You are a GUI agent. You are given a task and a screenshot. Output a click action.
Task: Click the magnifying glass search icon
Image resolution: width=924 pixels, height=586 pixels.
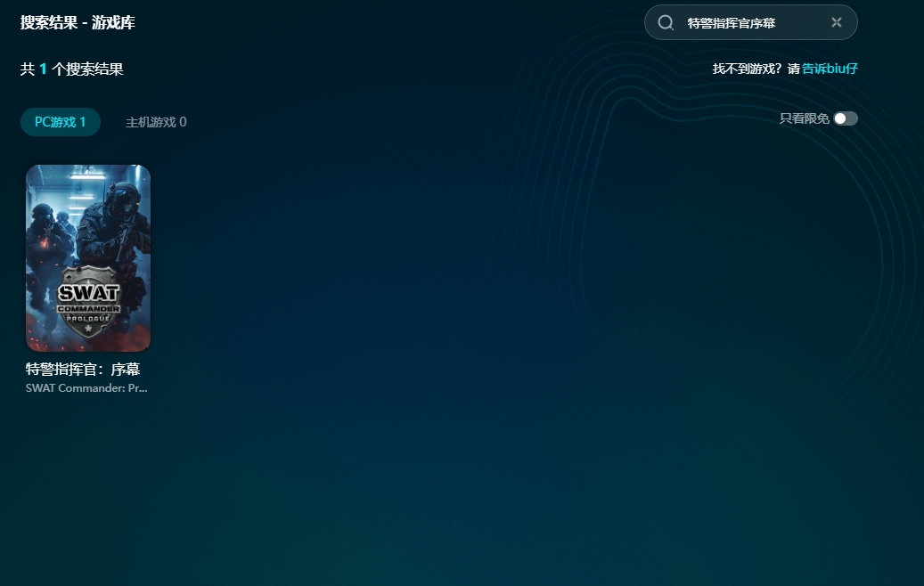[666, 23]
